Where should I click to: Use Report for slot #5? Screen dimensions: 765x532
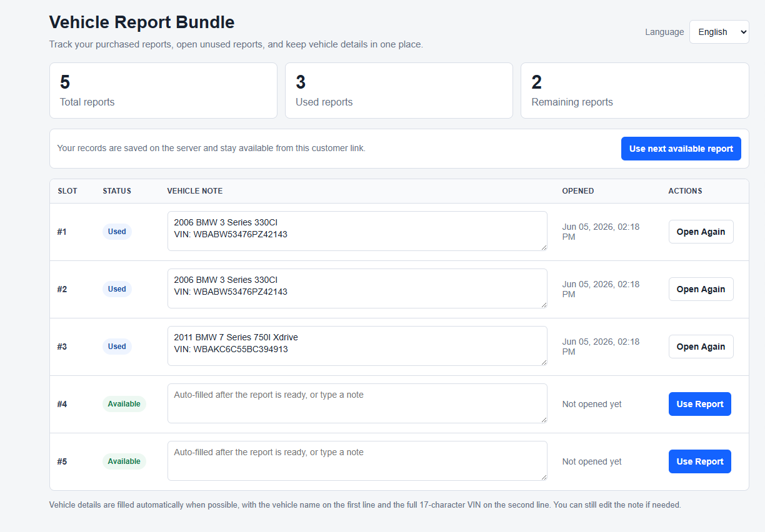(x=699, y=461)
